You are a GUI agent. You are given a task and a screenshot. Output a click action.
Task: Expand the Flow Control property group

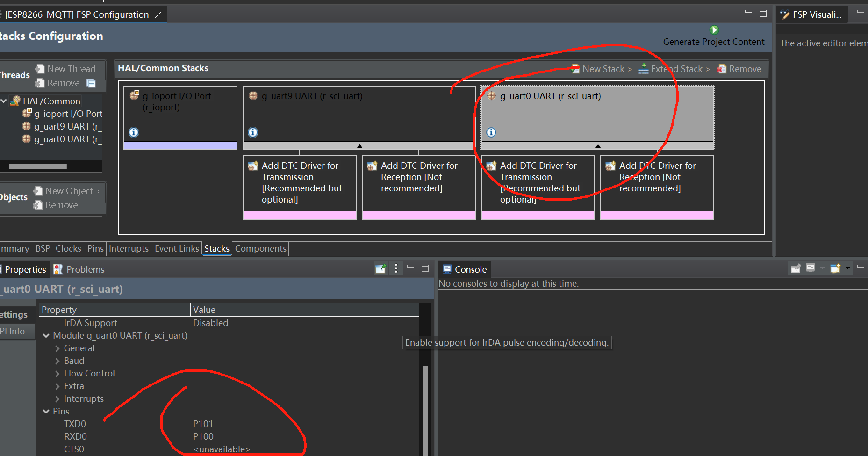click(57, 374)
